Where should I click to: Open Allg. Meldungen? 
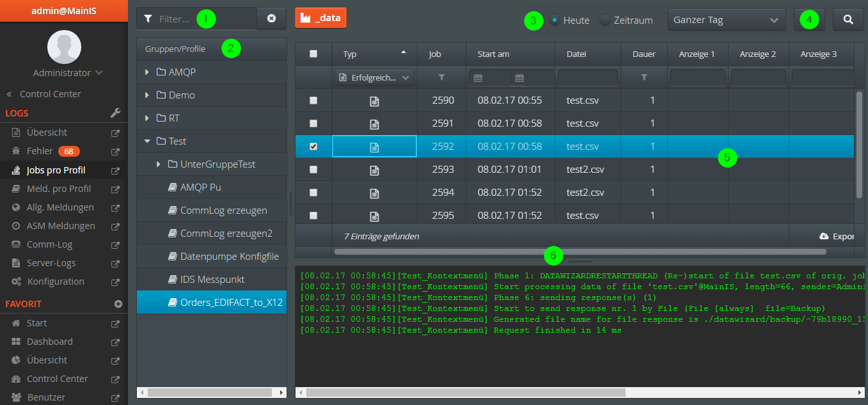tap(60, 207)
